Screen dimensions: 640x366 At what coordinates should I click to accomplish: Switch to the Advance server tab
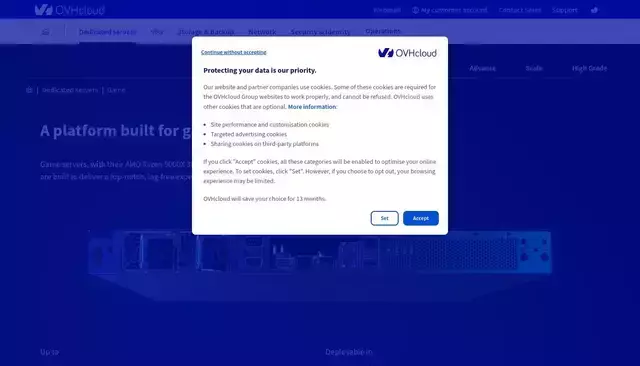pos(482,68)
